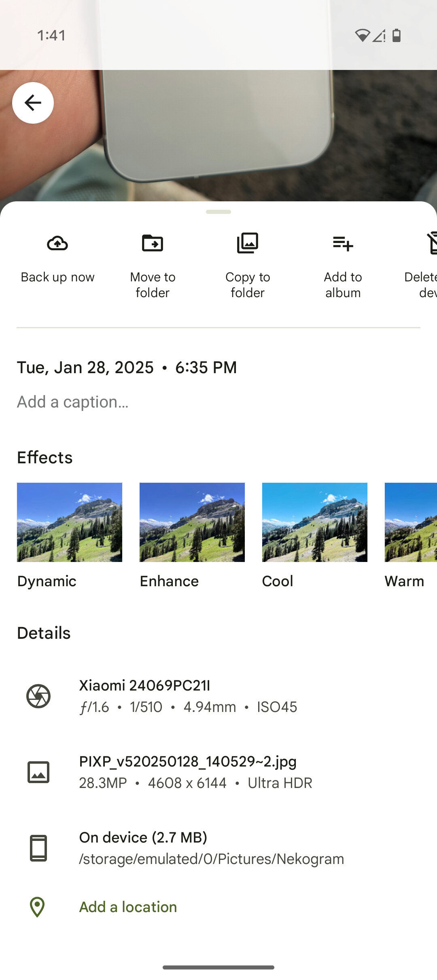The height and width of the screenshot is (980, 437).
Task: Tap the Back up now cloud icon
Action: click(57, 243)
